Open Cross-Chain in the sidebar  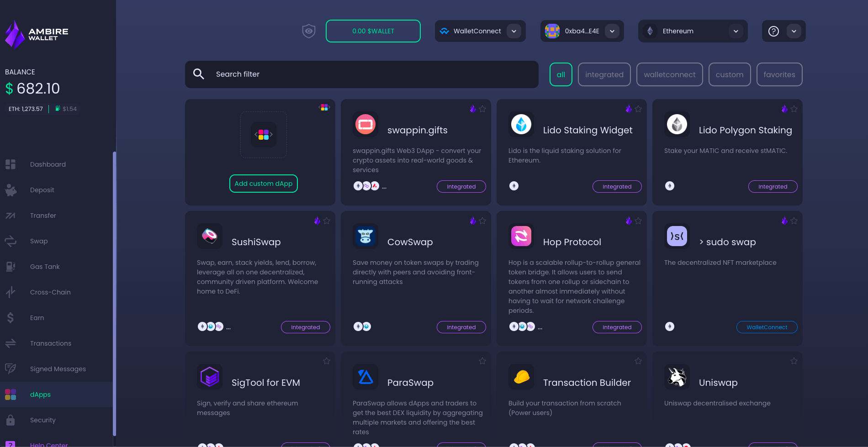(56, 292)
